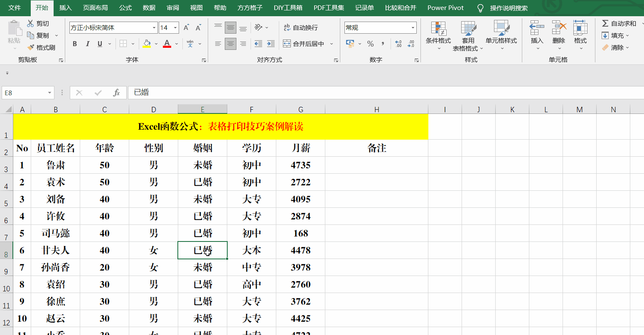Switch to the 插入 ribbon tab
This screenshot has width=644, height=335.
(x=65, y=8)
